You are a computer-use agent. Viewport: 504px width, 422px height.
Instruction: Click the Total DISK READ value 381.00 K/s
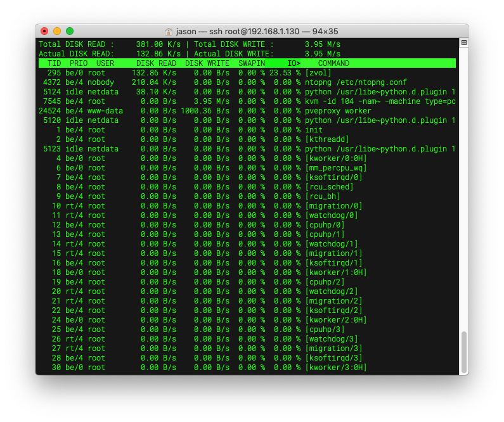pyautogui.click(x=158, y=44)
